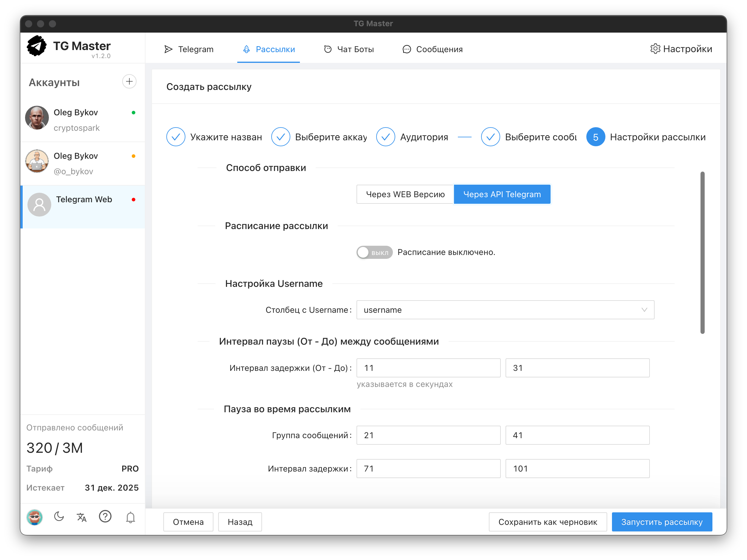Click the delay interval field containing 11
Screen dimensions: 747x560
click(x=428, y=368)
